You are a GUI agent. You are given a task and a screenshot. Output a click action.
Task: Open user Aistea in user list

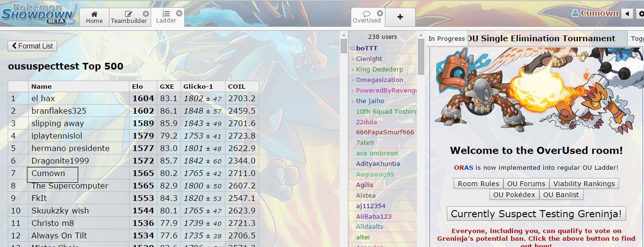[366, 196]
